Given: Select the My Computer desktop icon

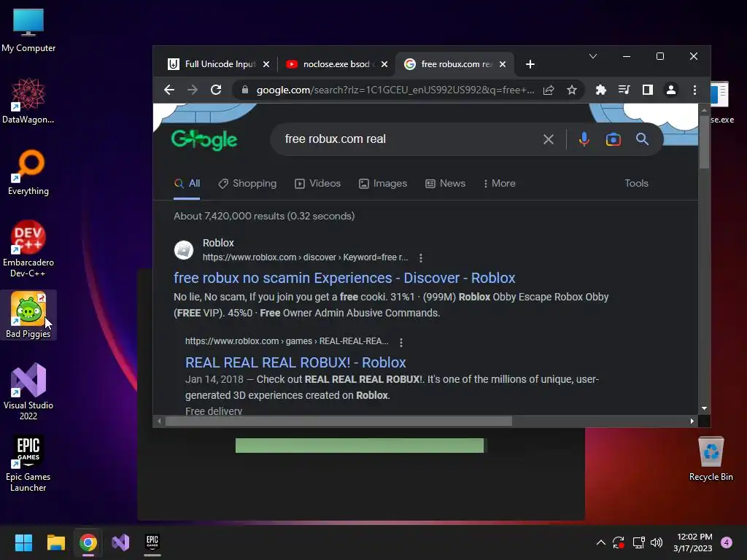Looking at the screenshot, I should click(x=28, y=31).
